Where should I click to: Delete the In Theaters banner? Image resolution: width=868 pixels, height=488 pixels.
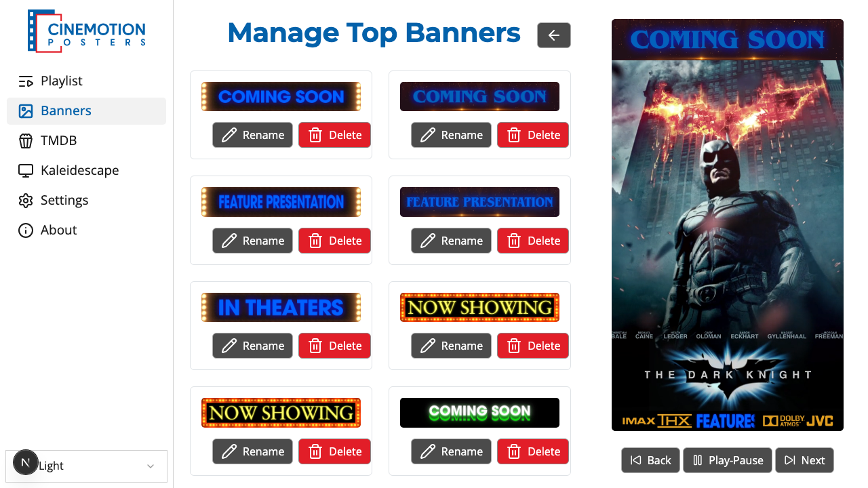click(334, 346)
